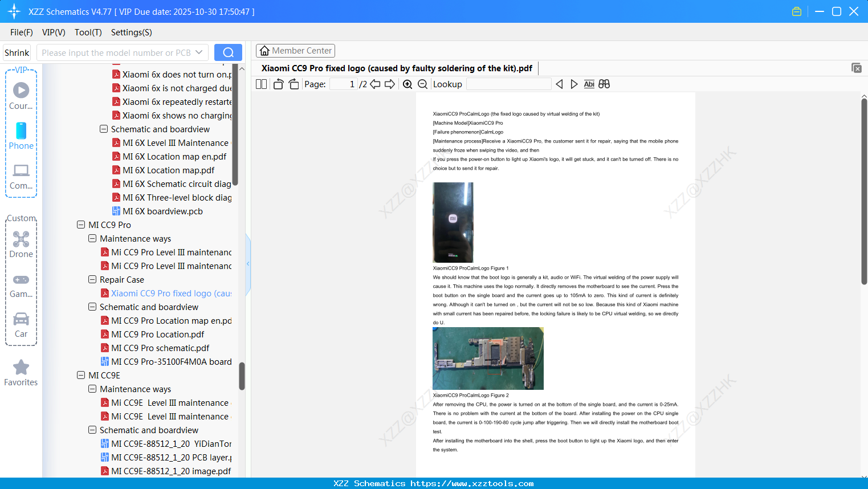The image size is (868, 489).
Task: Click the motherboard photo in the PDF
Action: click(x=488, y=358)
